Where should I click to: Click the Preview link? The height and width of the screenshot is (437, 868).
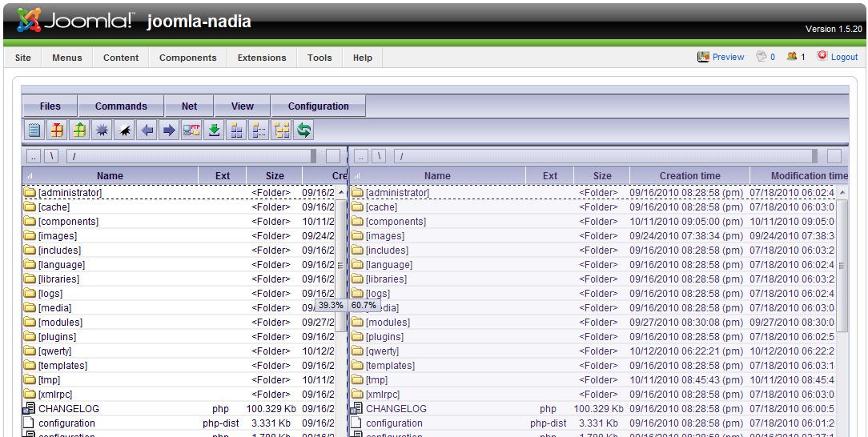[728, 57]
